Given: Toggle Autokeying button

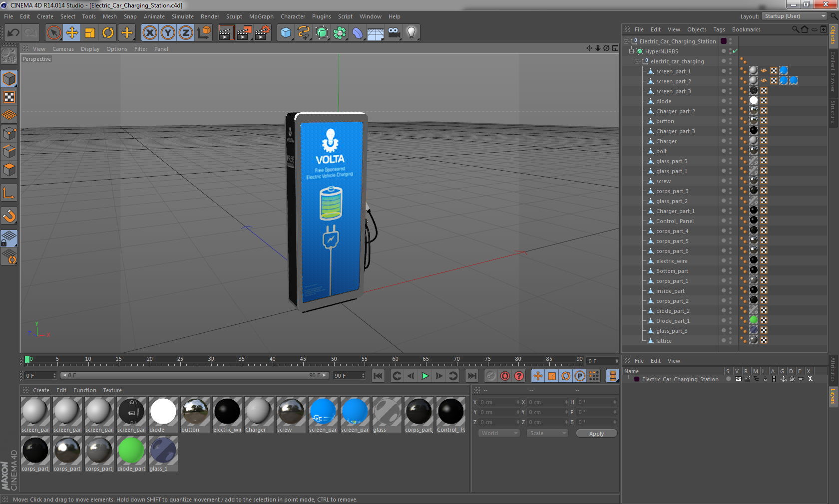Looking at the screenshot, I should (x=505, y=376).
